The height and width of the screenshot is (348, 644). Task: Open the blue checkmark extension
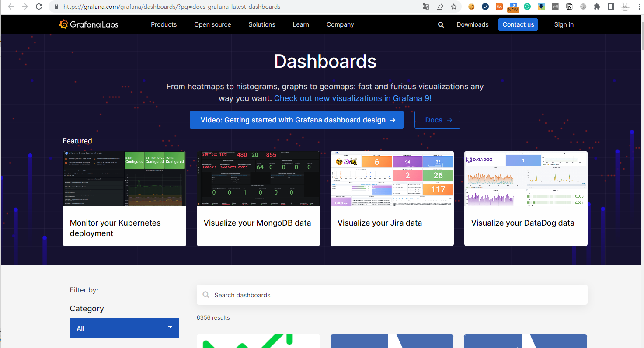[485, 7]
